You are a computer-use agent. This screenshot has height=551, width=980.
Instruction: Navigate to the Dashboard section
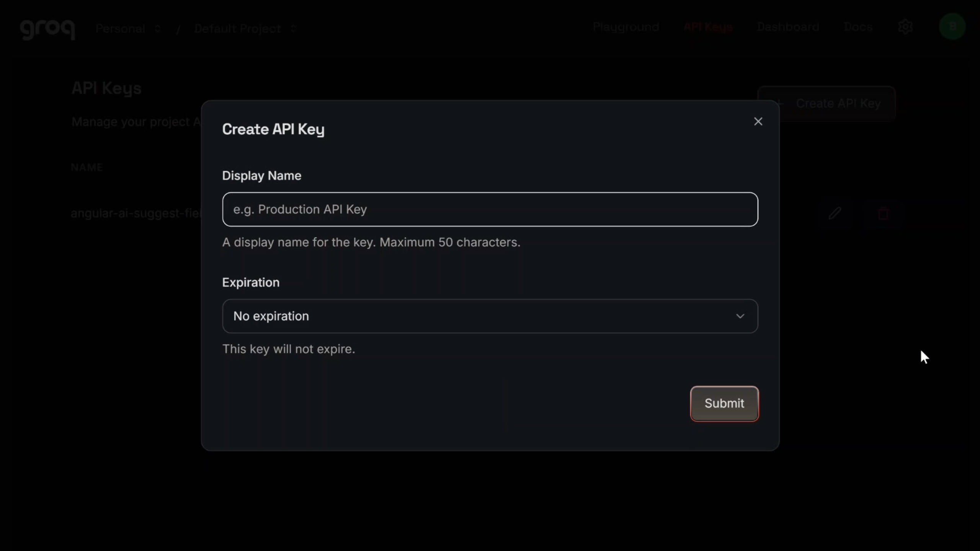point(788,27)
